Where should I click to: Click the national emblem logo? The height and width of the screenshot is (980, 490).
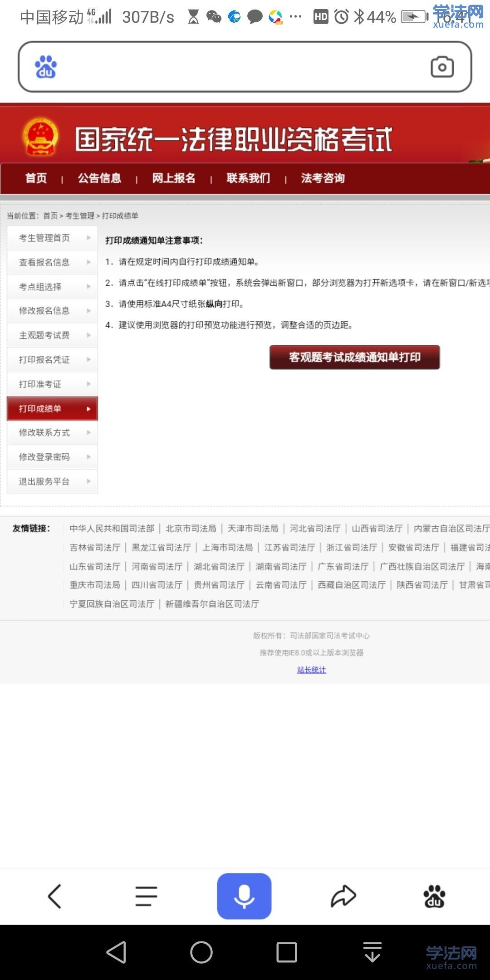point(41,137)
